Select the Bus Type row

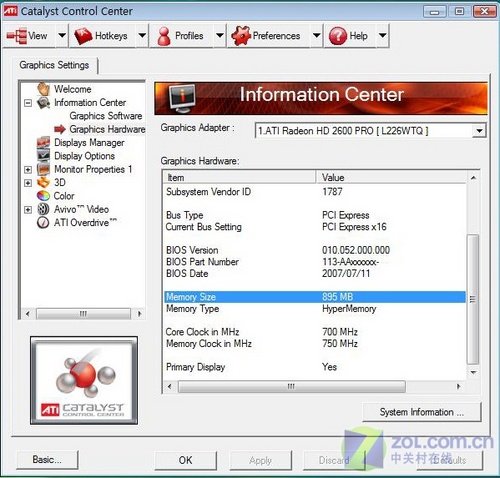coord(315,215)
